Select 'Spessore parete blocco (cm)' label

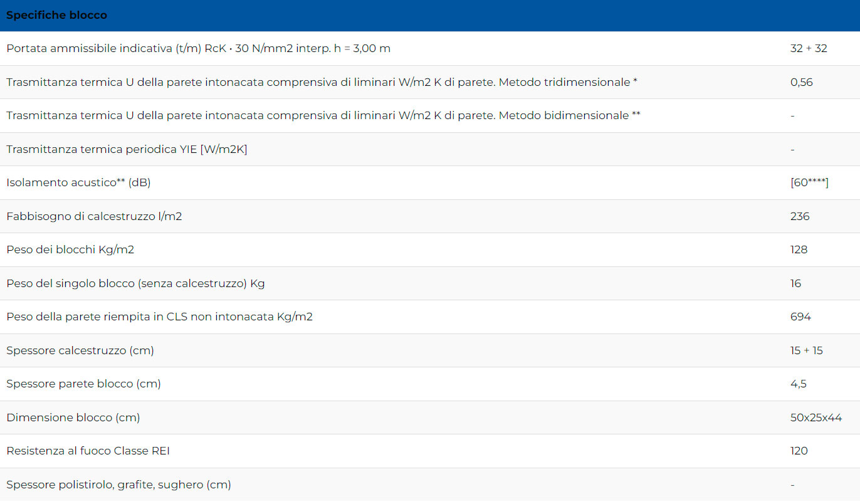point(83,384)
